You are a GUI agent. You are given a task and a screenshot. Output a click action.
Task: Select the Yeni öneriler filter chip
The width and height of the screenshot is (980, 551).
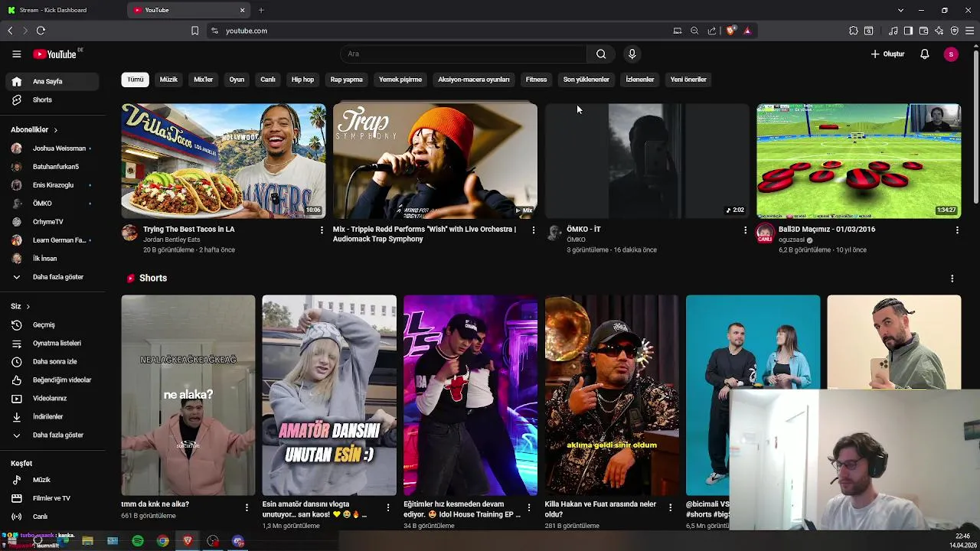coord(688,80)
